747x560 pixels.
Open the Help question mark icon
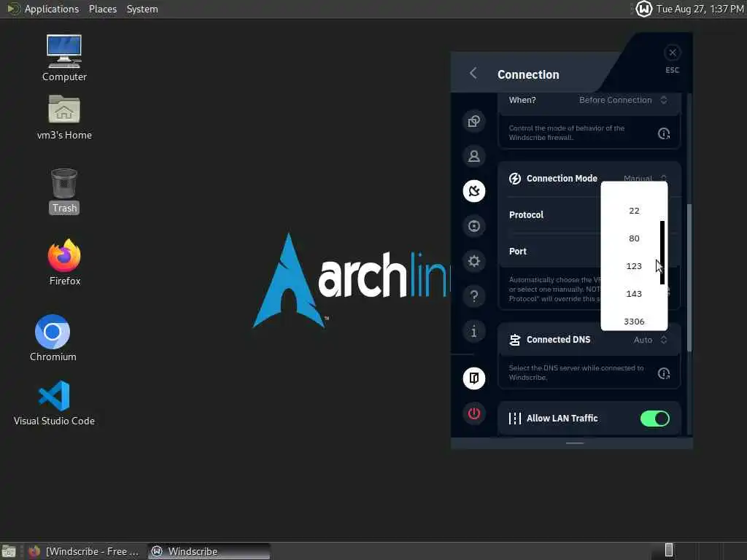(x=473, y=296)
